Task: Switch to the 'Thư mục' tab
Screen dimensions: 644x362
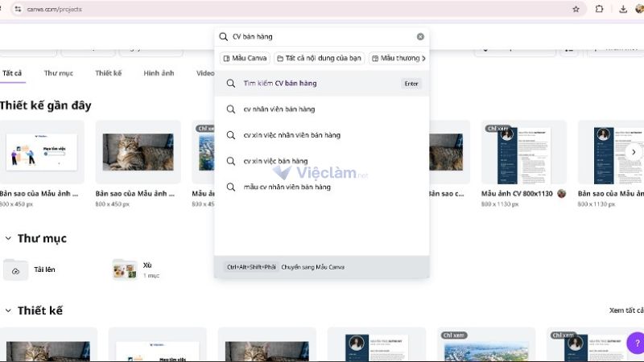Action: point(58,73)
